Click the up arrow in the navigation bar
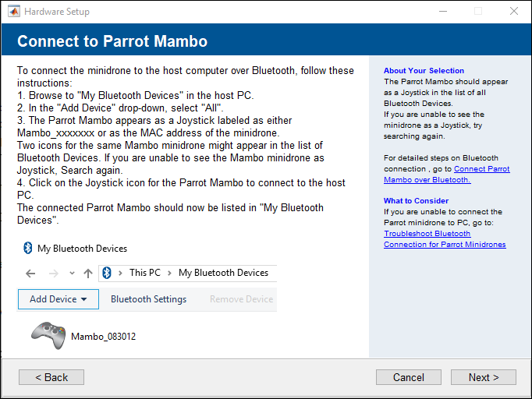The height and width of the screenshot is (399, 532). (x=87, y=274)
